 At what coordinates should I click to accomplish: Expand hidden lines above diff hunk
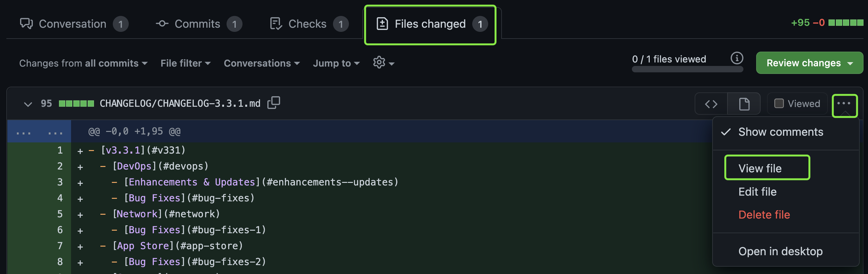click(x=39, y=132)
